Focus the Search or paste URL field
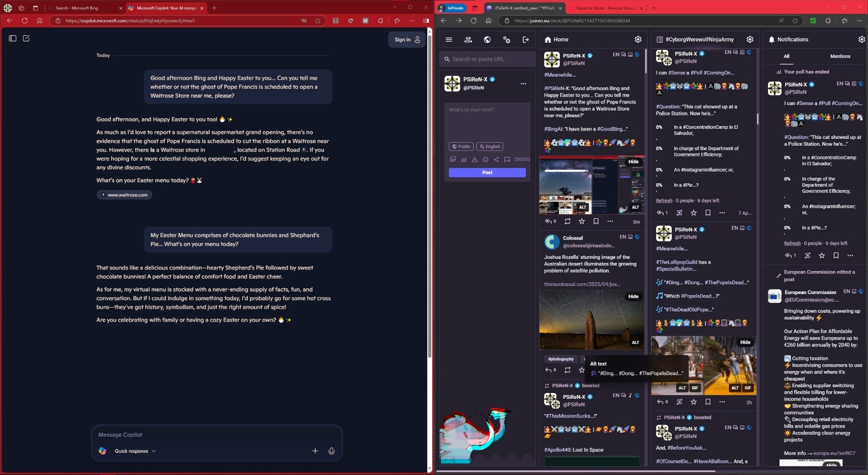868x475 pixels. click(488, 59)
